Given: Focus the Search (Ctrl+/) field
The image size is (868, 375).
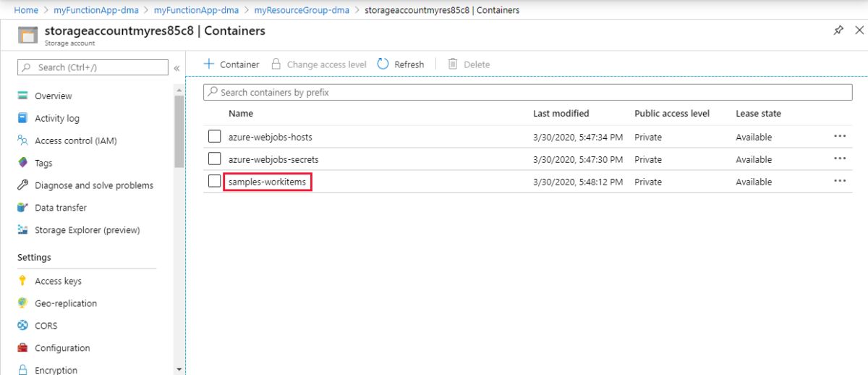Looking at the screenshot, I should (x=93, y=67).
